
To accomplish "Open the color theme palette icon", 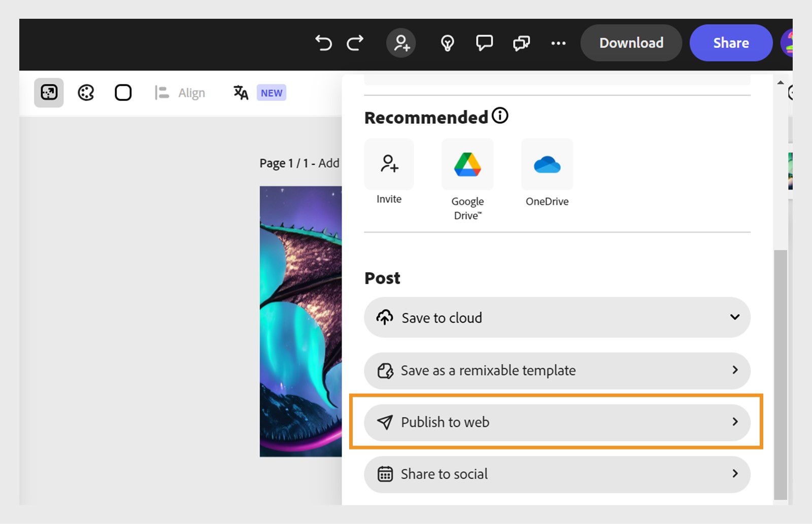I will 85,92.
